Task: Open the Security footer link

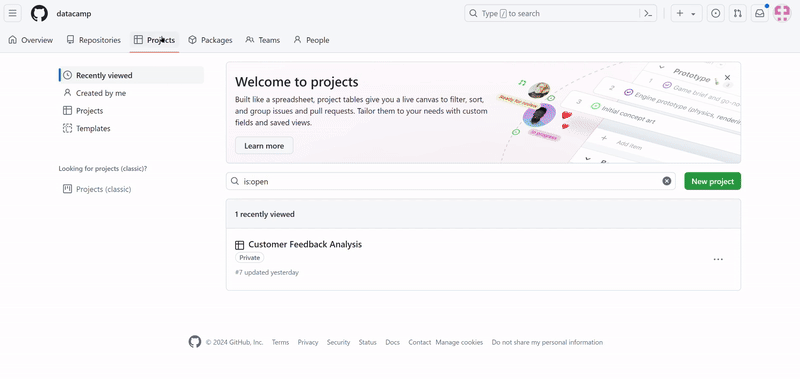Action: point(338,342)
